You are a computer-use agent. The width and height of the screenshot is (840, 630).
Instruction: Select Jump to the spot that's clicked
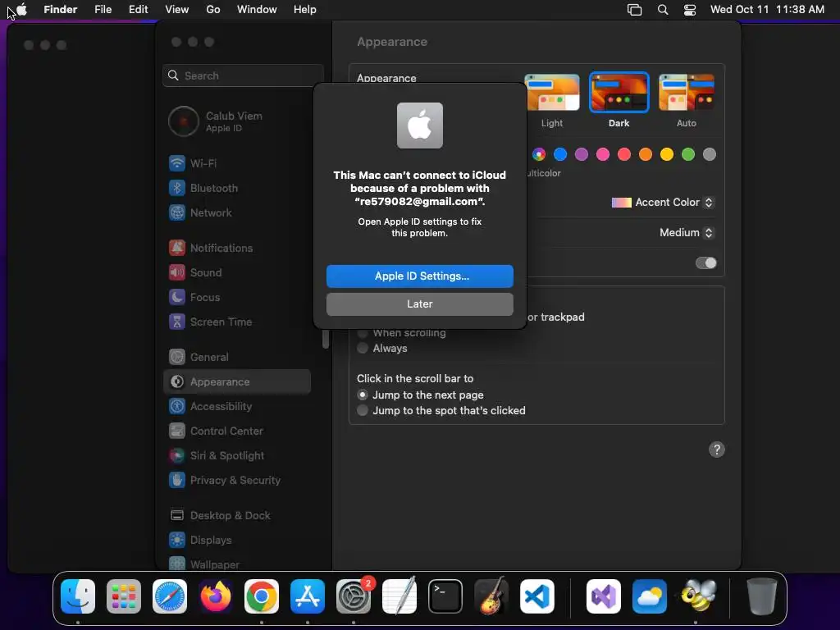pyautogui.click(x=363, y=410)
